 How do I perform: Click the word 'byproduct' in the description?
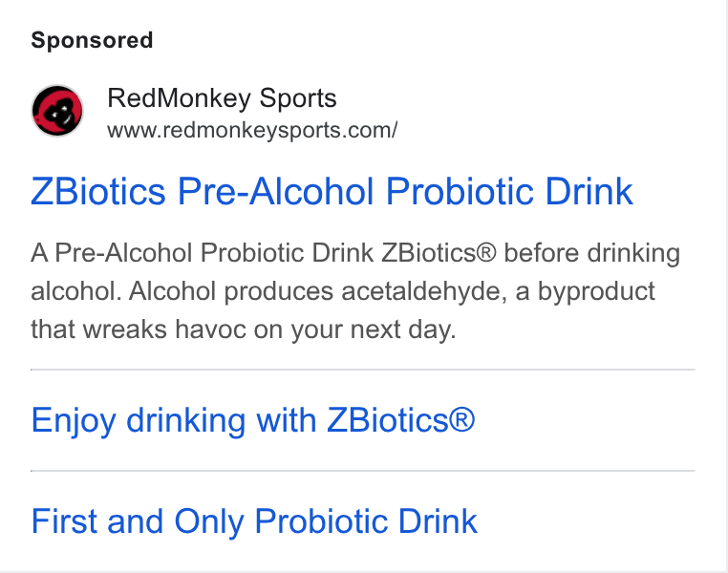click(596, 292)
